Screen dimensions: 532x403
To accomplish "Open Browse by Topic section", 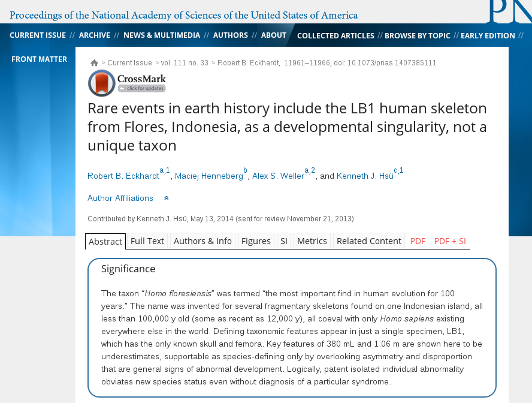I will pos(418,35).
